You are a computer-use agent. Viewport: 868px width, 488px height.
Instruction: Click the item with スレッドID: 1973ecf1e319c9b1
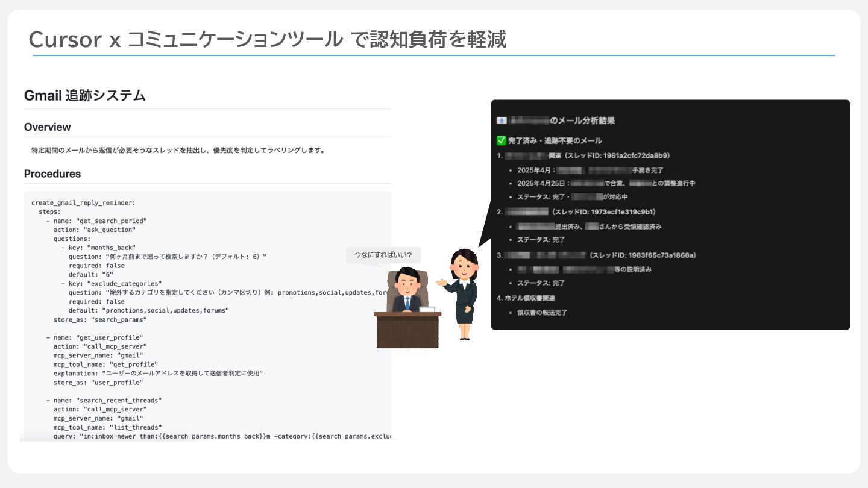[576, 212]
